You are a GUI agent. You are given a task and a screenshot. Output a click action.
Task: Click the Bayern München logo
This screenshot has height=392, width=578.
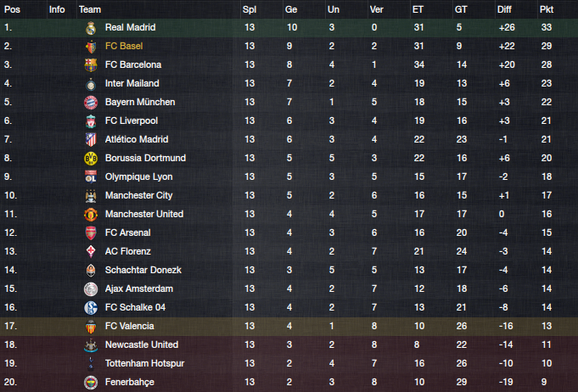[91, 103]
